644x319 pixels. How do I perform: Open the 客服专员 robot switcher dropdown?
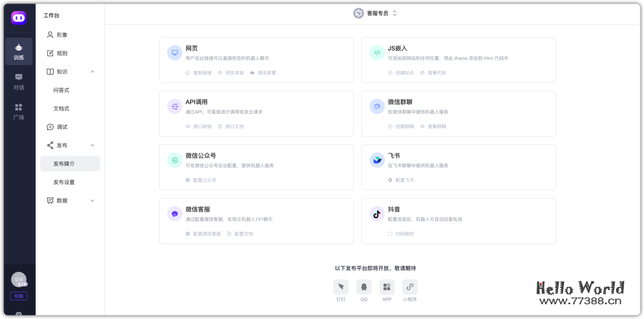(375, 13)
